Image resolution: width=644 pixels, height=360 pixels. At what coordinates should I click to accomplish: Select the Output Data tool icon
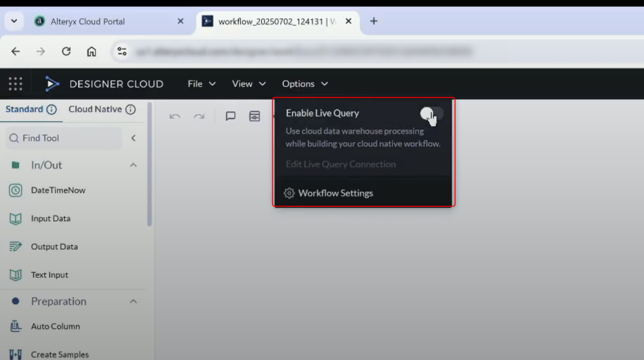(x=15, y=246)
